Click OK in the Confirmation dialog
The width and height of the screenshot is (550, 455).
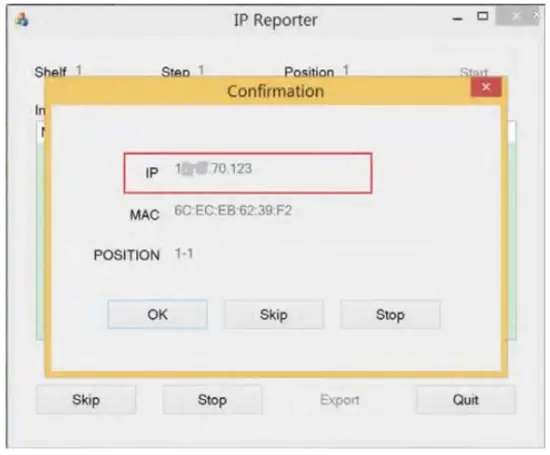(157, 314)
